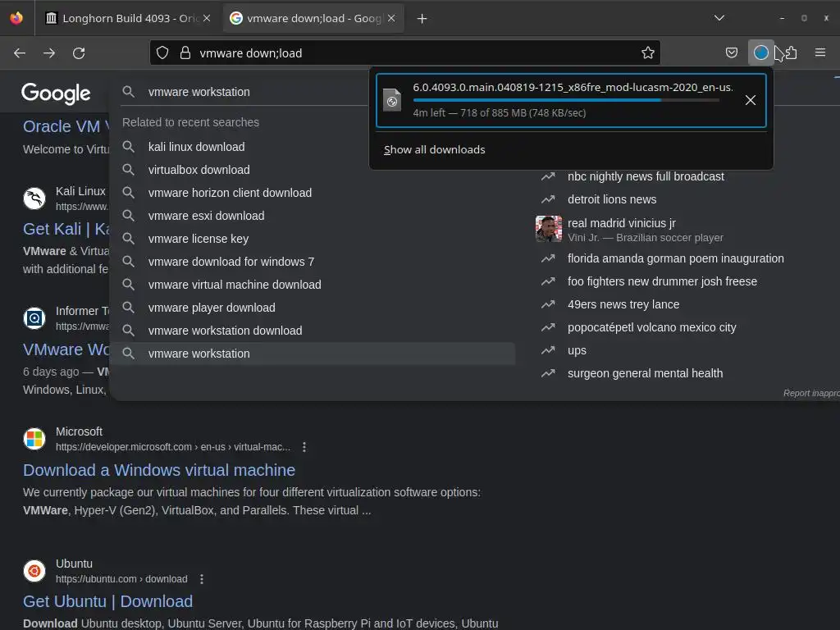Image resolution: width=840 pixels, height=630 pixels.
Task: Open the Firefox application menu
Action: pyautogui.click(x=819, y=52)
